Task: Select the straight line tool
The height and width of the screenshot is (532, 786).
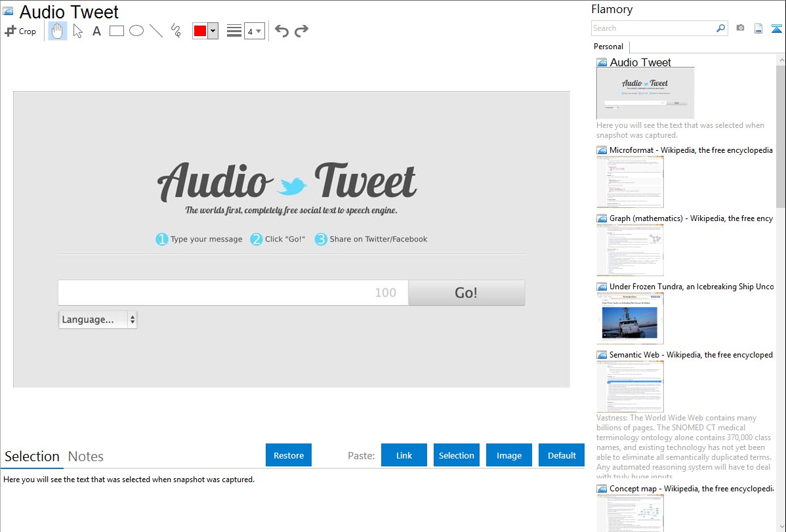Action: 156,31
